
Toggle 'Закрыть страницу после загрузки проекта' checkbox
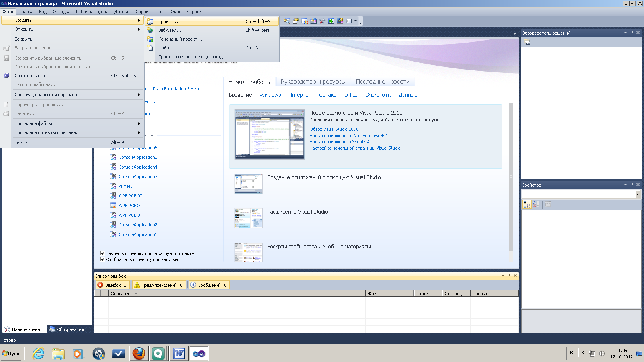[103, 253]
